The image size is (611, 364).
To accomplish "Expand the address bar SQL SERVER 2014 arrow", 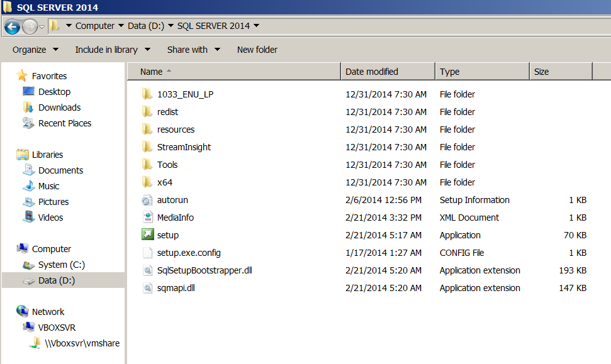I will [257, 26].
